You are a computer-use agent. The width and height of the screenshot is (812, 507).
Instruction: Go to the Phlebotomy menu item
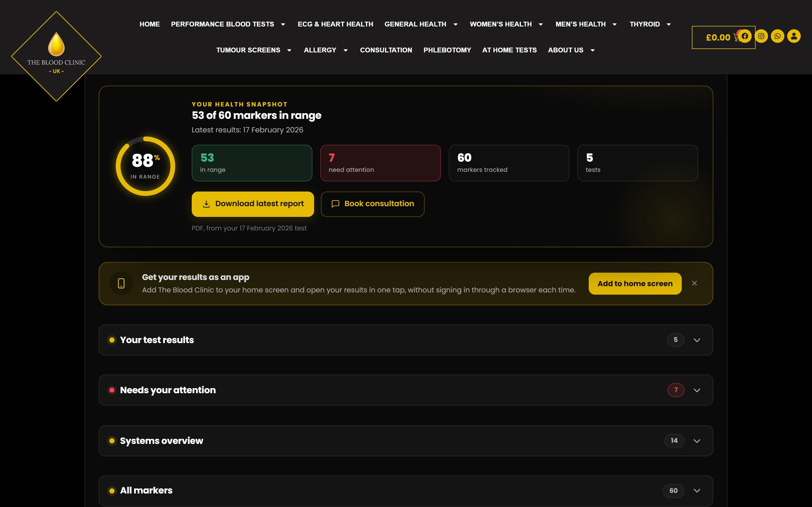tap(447, 50)
